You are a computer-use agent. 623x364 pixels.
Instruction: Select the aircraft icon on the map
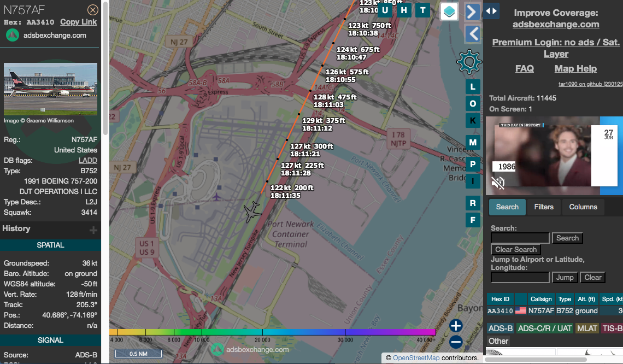(x=252, y=212)
